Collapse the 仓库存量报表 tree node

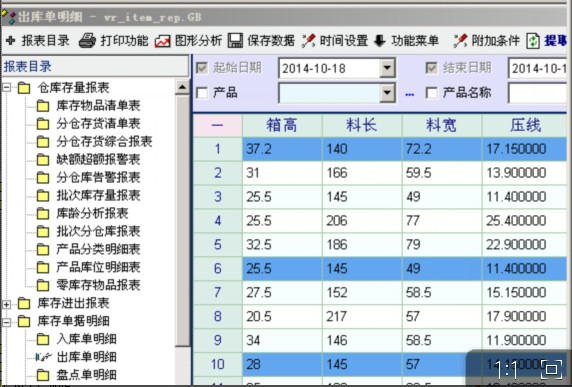point(7,88)
